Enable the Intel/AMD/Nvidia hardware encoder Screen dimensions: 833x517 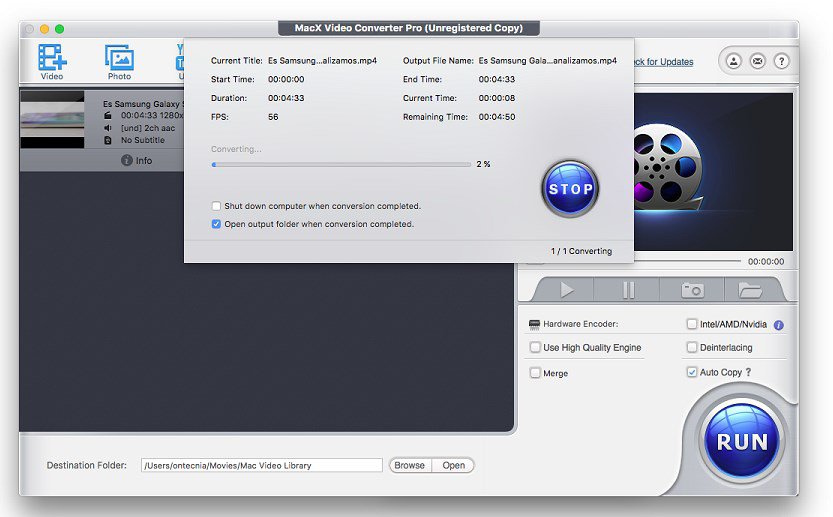692,324
